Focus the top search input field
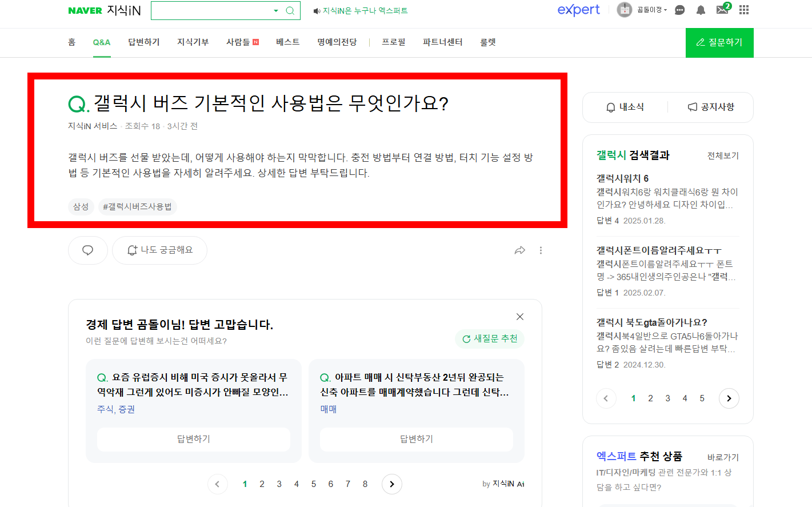Screen dimensions: 812x507 point(211,10)
